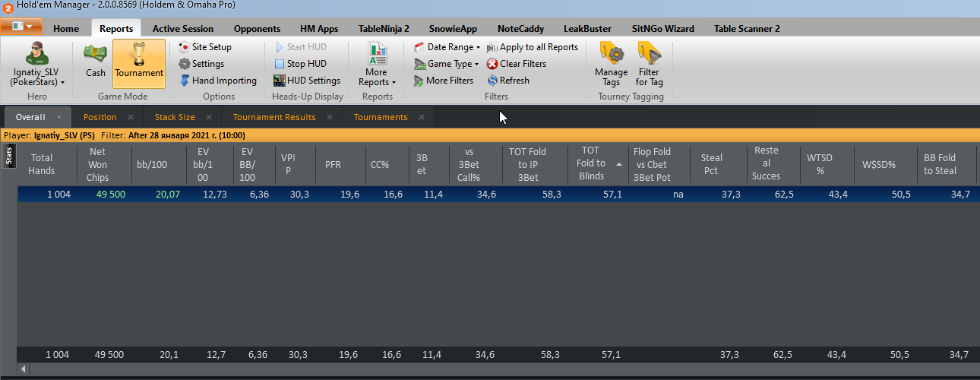
Task: Sort by Net Won Chips column
Action: point(103,164)
